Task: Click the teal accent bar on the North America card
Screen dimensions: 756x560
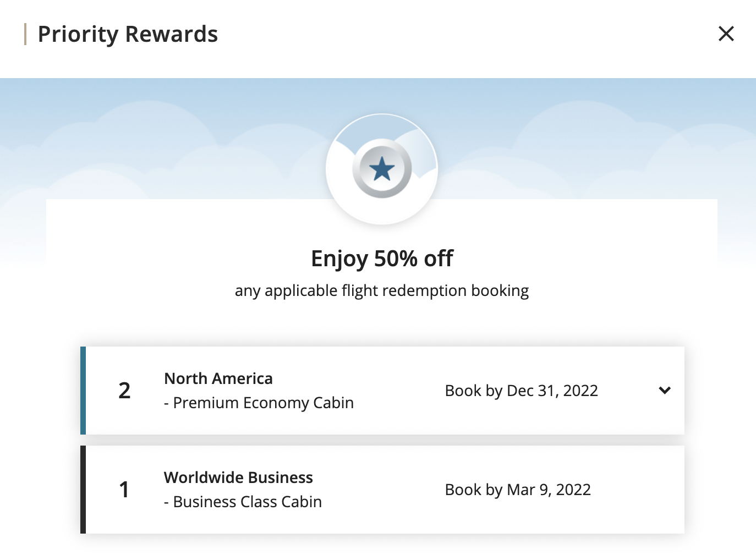Action: click(x=84, y=391)
